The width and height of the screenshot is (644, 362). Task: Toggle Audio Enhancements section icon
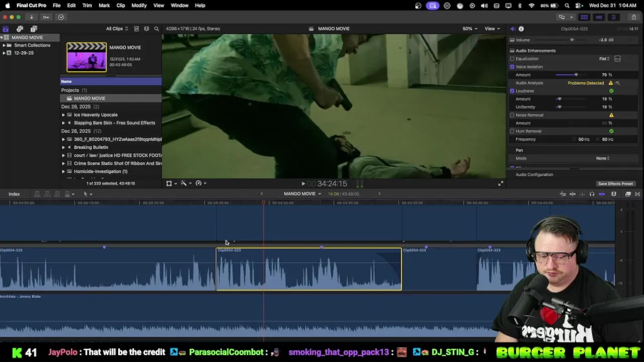coord(512,51)
